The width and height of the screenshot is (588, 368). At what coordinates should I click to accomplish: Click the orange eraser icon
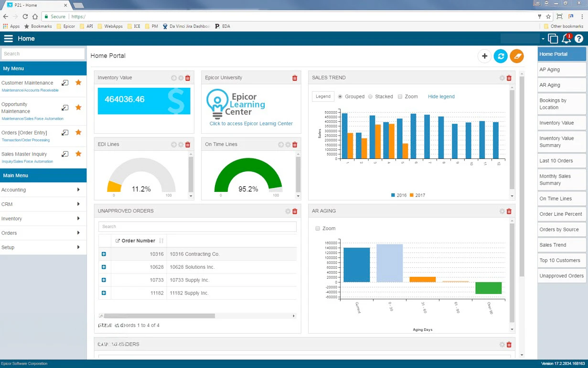[516, 56]
